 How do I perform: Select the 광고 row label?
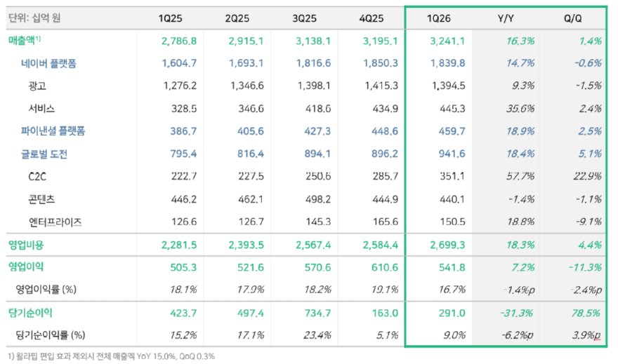click(37, 86)
